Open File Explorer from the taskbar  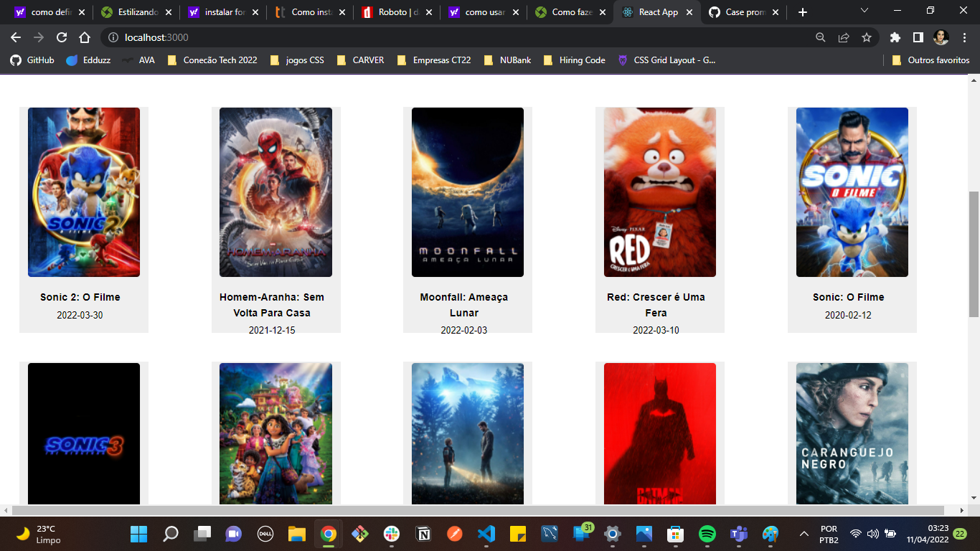click(297, 534)
